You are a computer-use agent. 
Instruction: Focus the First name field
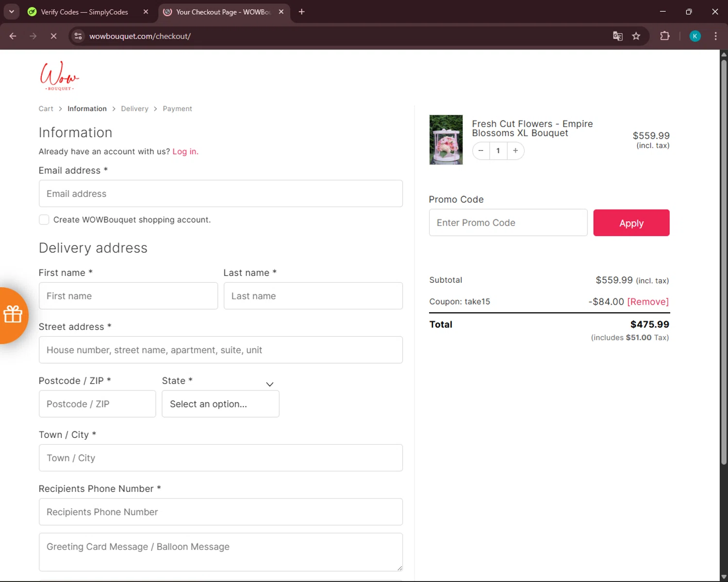(x=128, y=296)
